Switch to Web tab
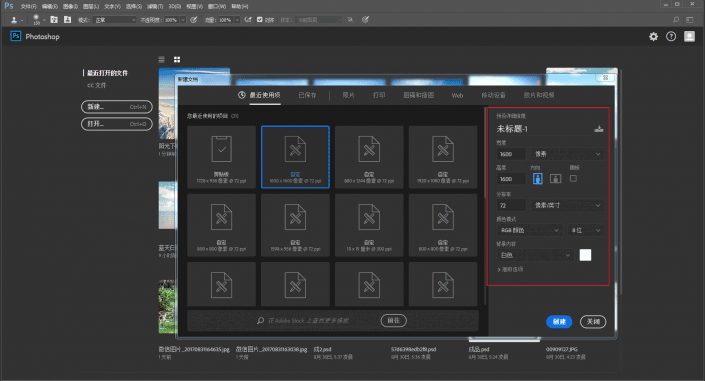 457,95
